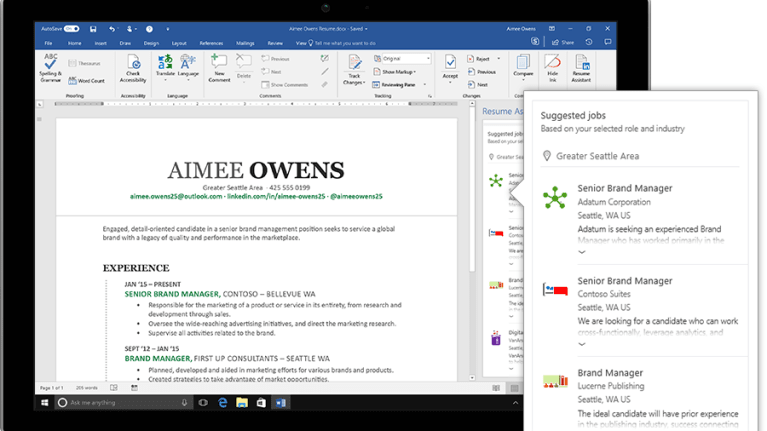Accept the tracked change
The width and height of the screenshot is (767, 431).
[450, 67]
